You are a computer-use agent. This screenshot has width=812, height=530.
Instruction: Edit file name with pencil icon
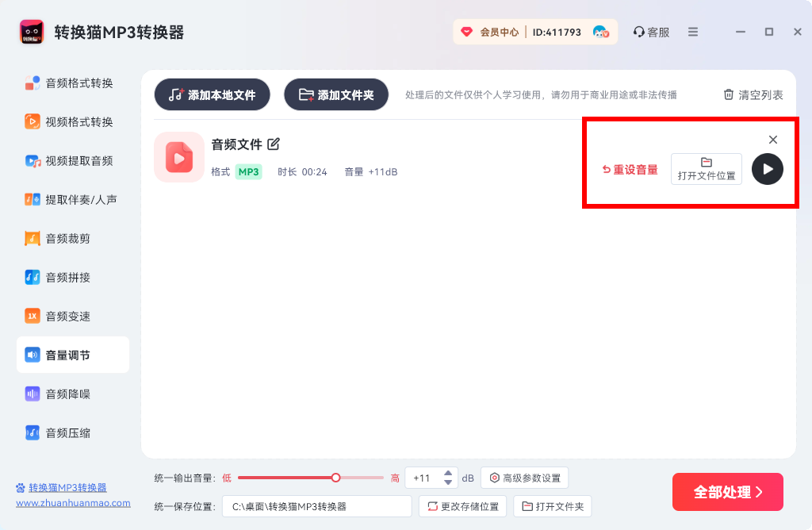(x=274, y=144)
